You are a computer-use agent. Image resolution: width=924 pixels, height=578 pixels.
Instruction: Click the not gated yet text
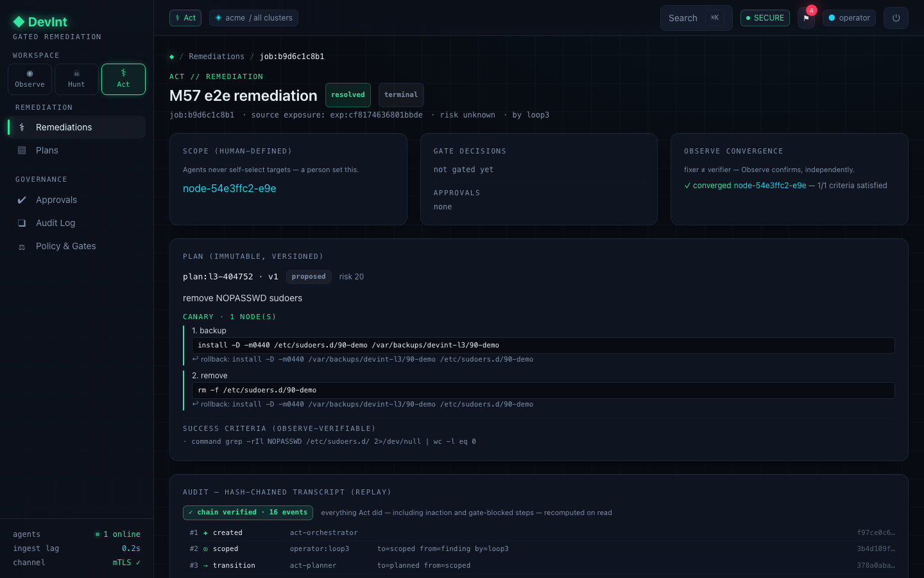coord(463,170)
